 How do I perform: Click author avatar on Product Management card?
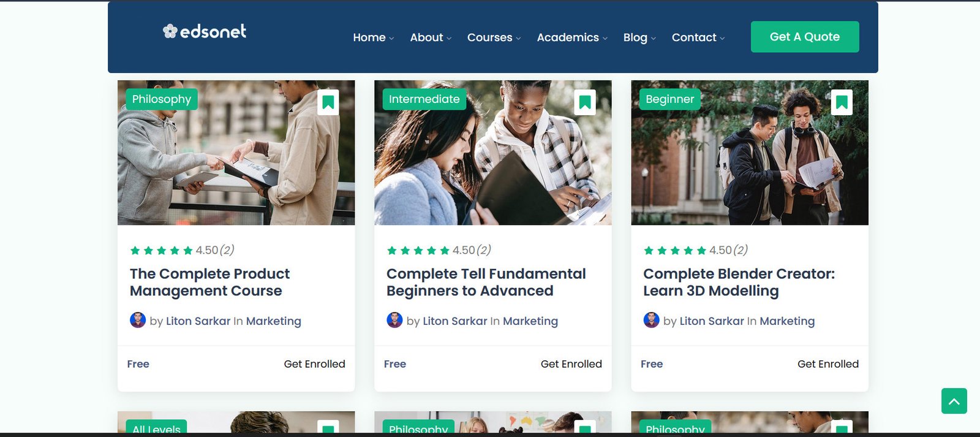[138, 320]
